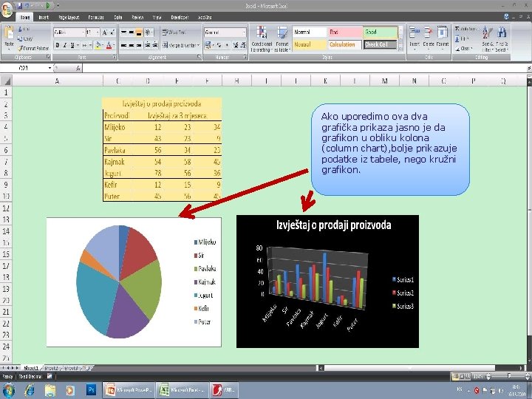
Task: Save the workbook from Quick Access
Action: click(x=19, y=6)
